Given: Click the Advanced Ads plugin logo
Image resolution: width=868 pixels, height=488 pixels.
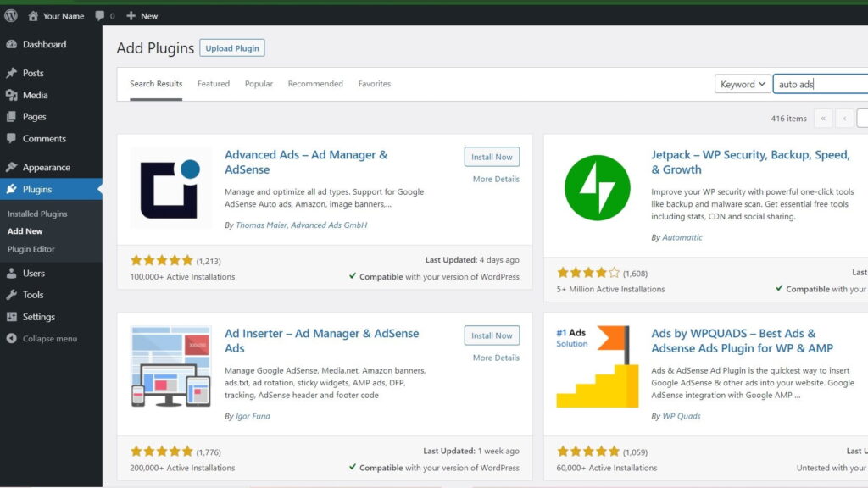Looking at the screenshot, I should pos(170,188).
